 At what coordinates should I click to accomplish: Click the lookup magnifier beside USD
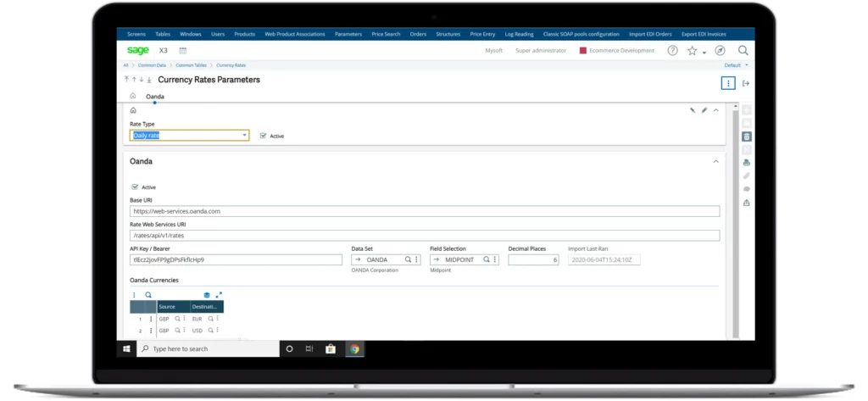(211, 331)
